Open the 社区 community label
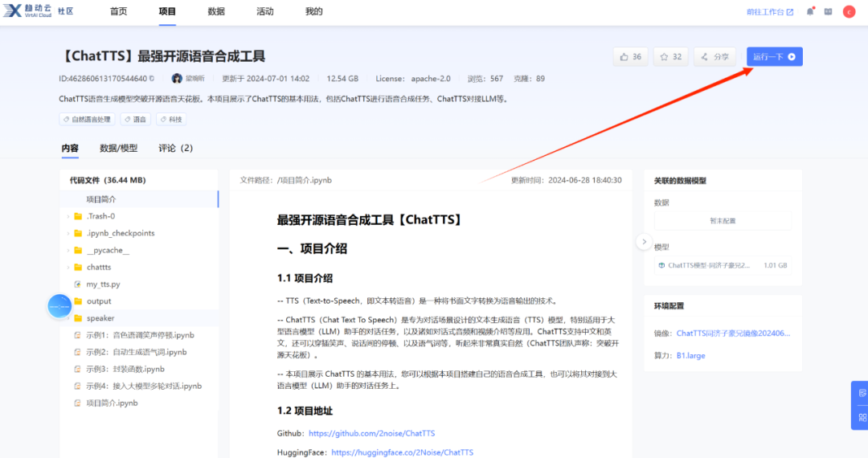Image resolution: width=868 pixels, height=458 pixels. [65, 11]
